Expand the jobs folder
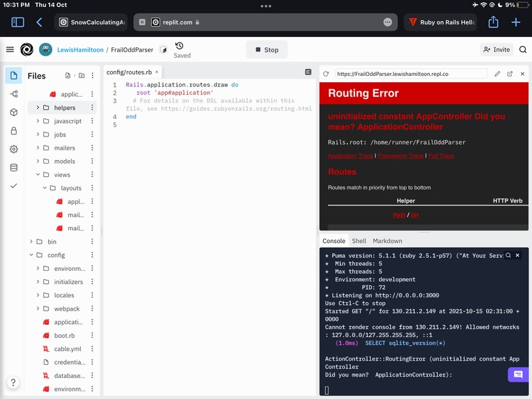 (x=38, y=134)
